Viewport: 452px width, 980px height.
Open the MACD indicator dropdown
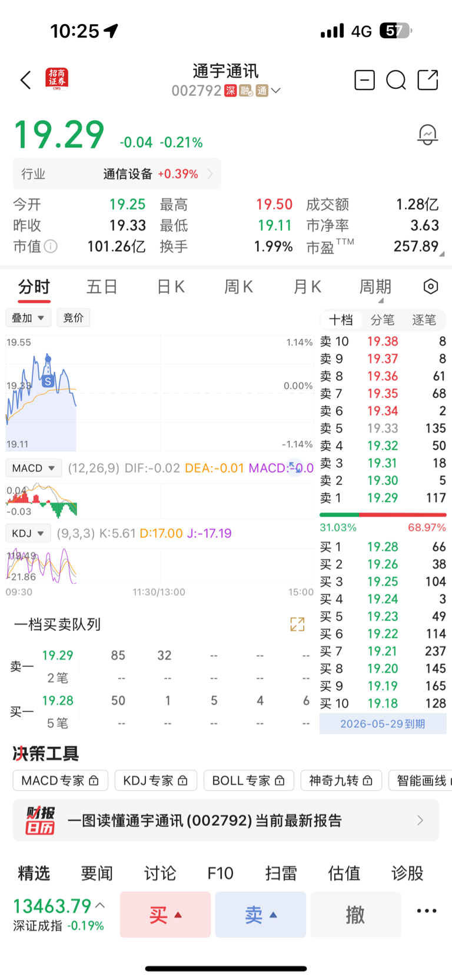tap(34, 468)
